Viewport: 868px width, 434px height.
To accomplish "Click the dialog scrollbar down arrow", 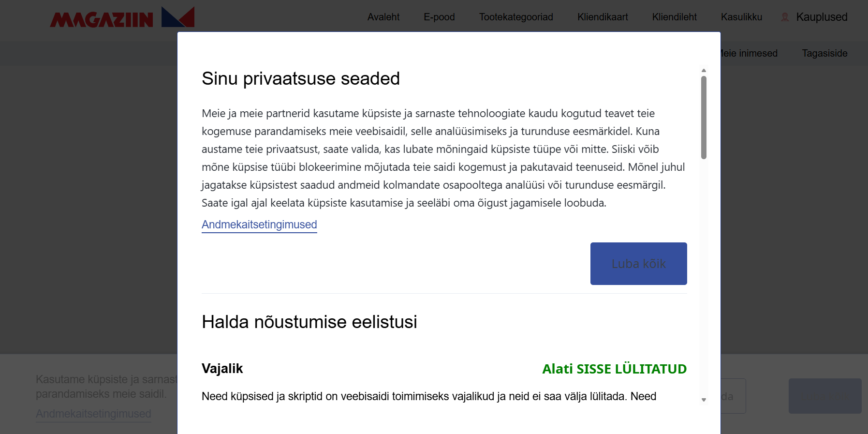I will [x=704, y=400].
